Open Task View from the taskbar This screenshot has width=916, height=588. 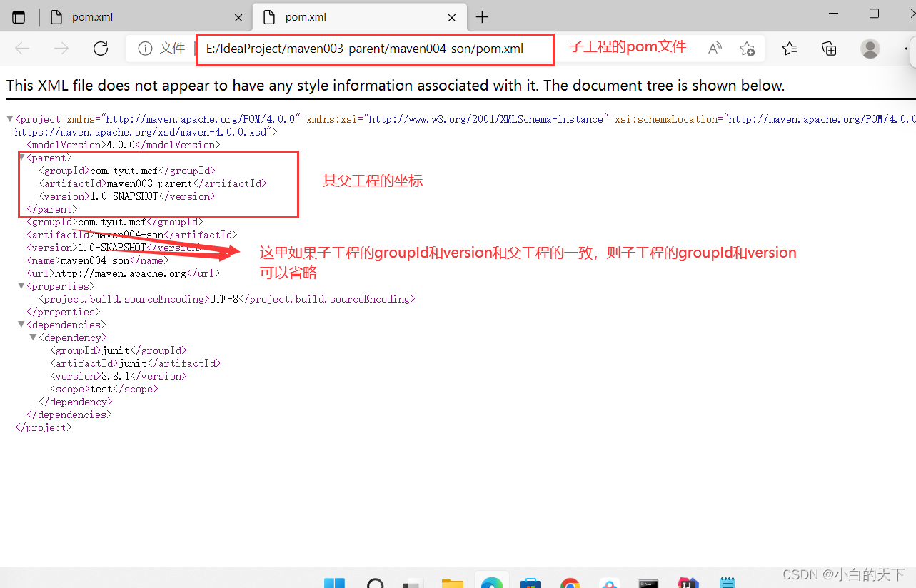[x=413, y=583]
